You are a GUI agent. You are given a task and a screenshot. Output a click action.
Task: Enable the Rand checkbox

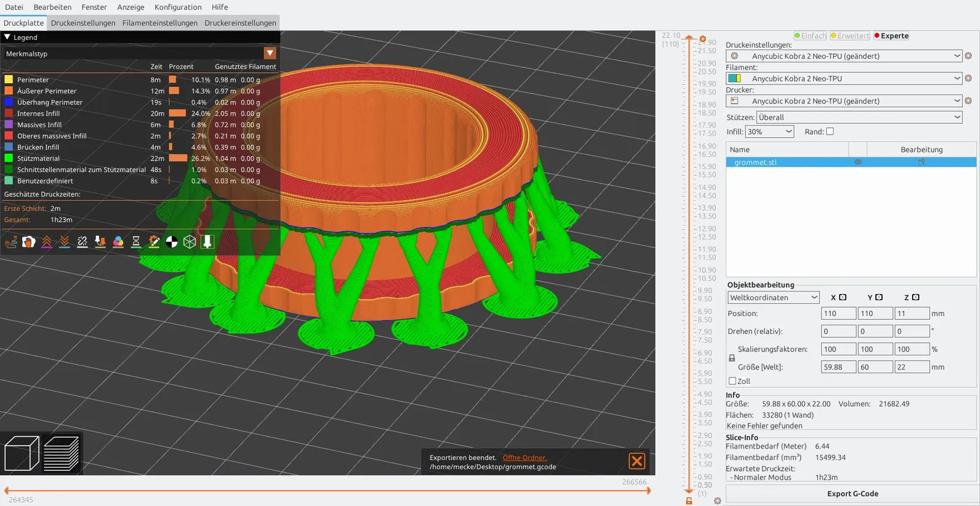pyautogui.click(x=830, y=132)
